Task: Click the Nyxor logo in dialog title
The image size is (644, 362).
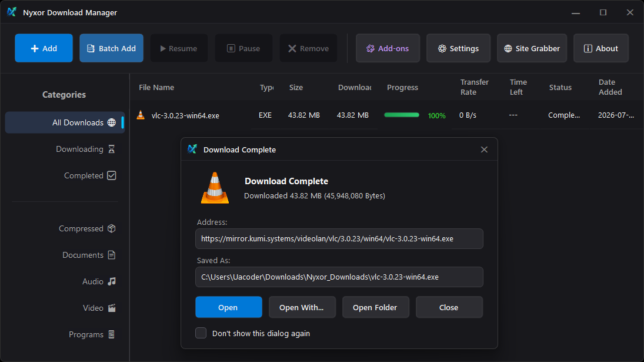Action: tap(192, 149)
